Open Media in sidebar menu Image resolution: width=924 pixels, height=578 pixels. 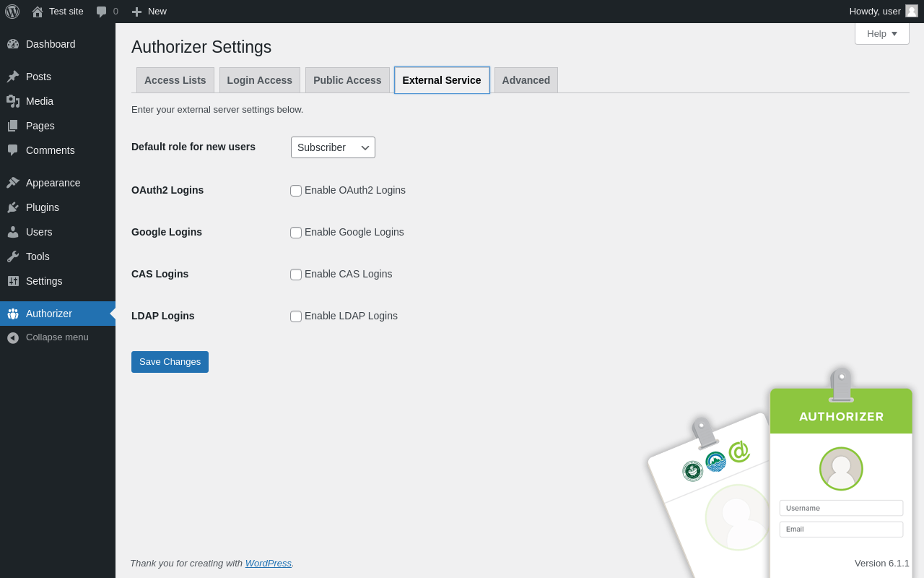coord(58,101)
